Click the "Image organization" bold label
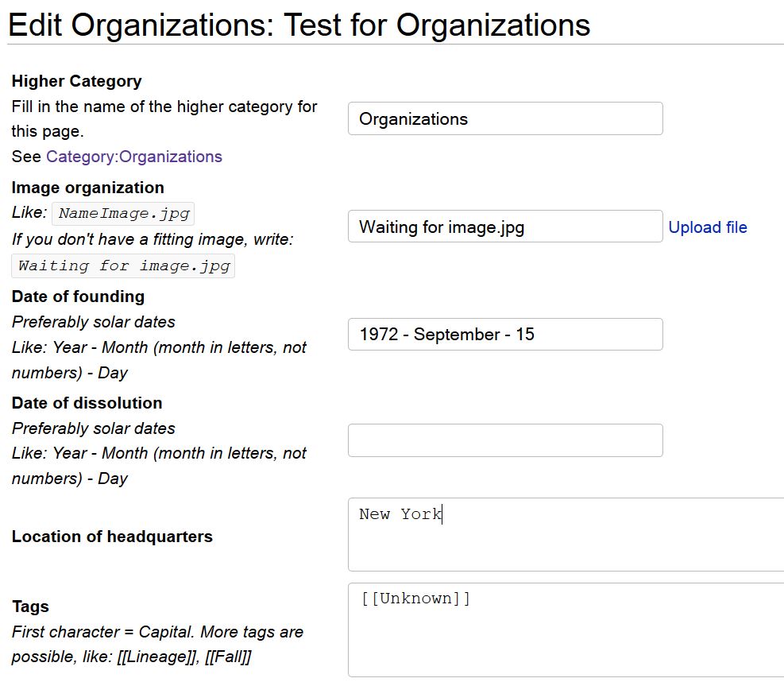Image resolution: width=784 pixels, height=682 pixels. [87, 188]
